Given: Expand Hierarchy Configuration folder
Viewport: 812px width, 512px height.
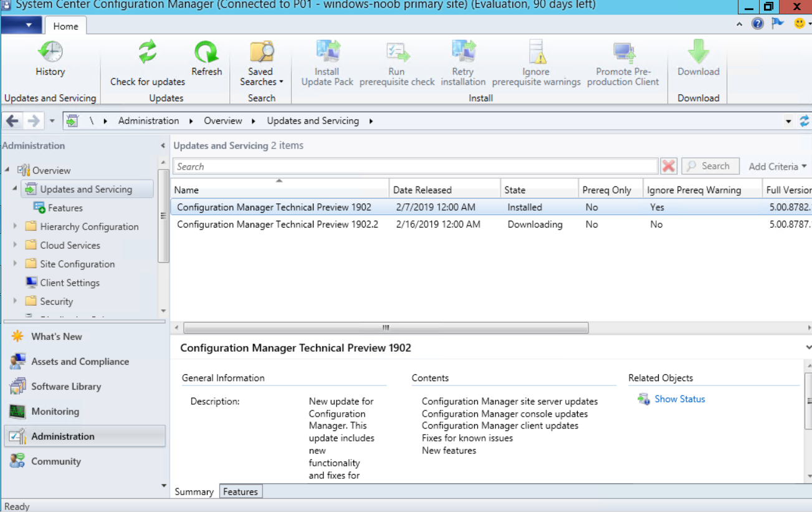Looking at the screenshot, I should pyautogui.click(x=15, y=227).
